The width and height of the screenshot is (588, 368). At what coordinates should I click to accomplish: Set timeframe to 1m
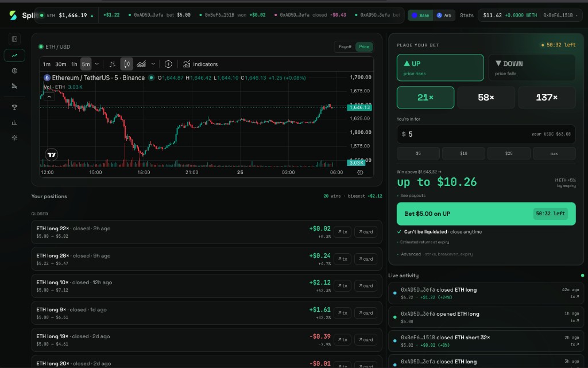tap(47, 64)
